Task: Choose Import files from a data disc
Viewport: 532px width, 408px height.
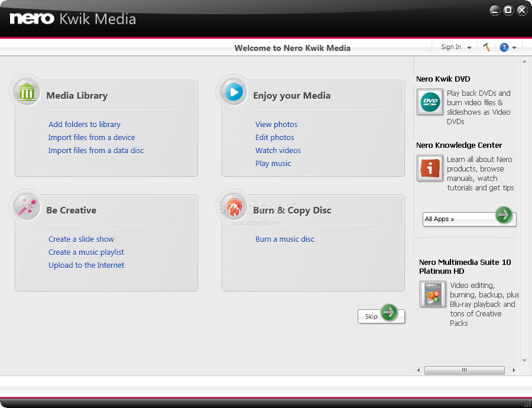Action: click(x=96, y=150)
